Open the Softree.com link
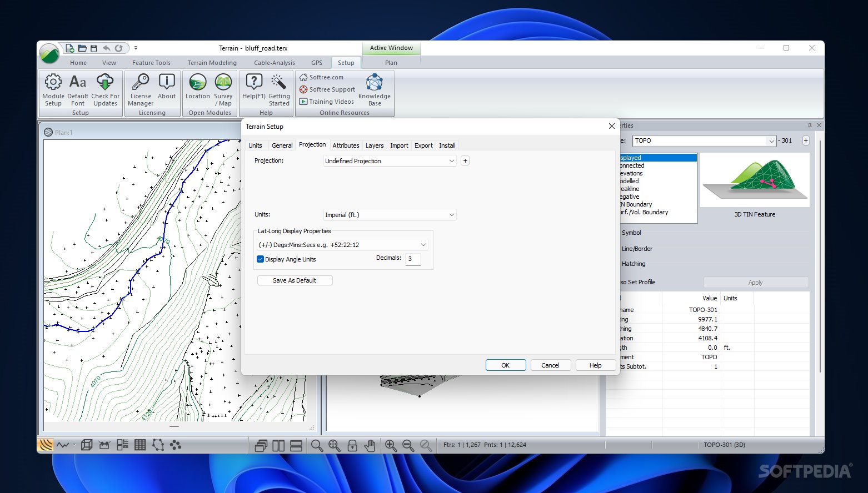The image size is (868, 493). 322,77
